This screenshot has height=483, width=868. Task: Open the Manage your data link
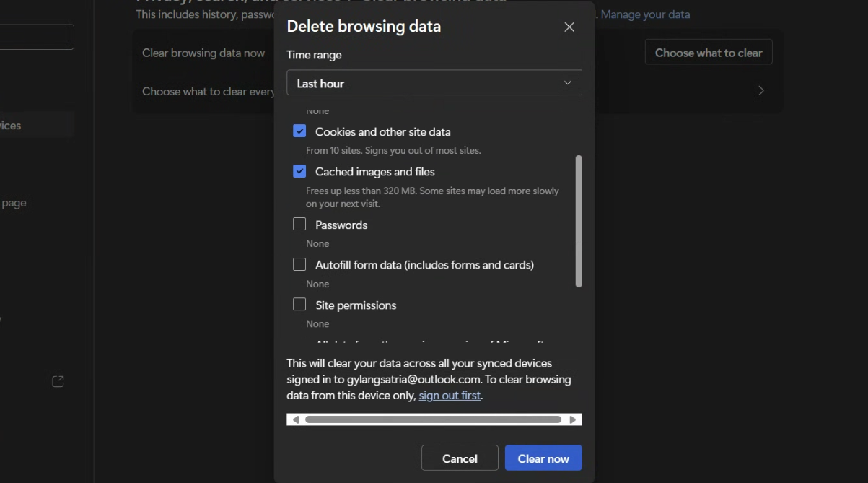pos(645,14)
